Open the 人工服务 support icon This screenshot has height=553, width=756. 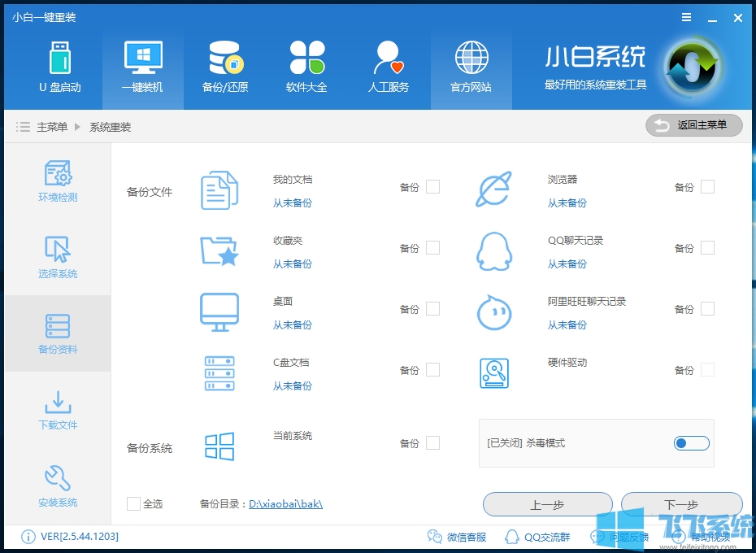[389, 67]
